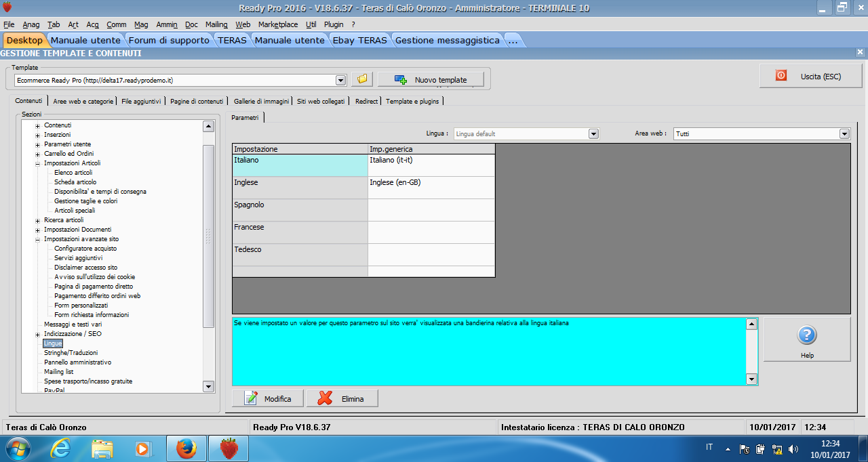Open the Windows Start menu

pyautogui.click(x=18, y=448)
